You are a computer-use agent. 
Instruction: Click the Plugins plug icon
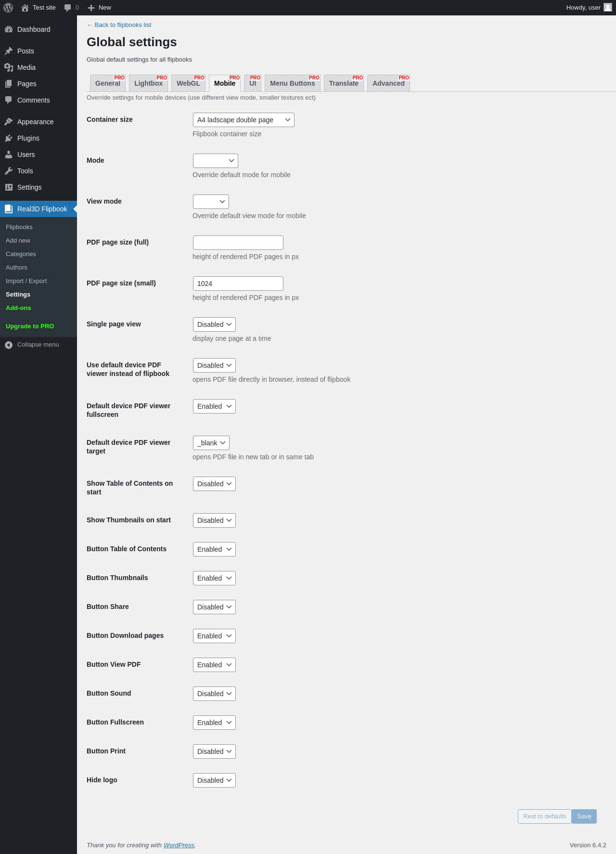9,138
